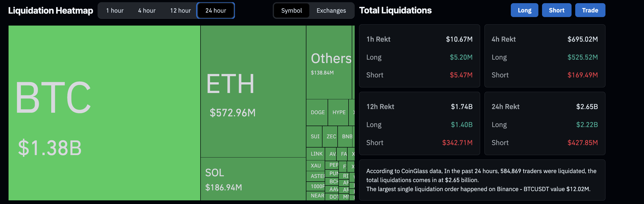Click the XAU heatmap cell
644x204 pixels.
click(x=315, y=166)
